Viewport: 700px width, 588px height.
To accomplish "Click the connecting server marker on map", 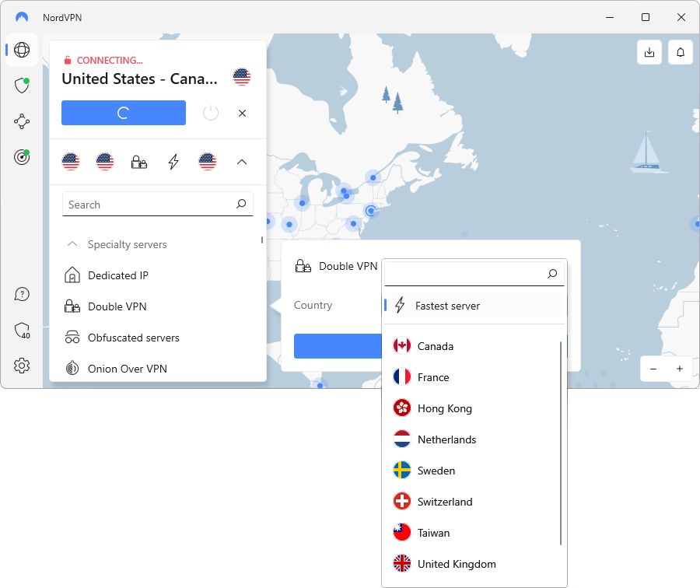I will 370,210.
